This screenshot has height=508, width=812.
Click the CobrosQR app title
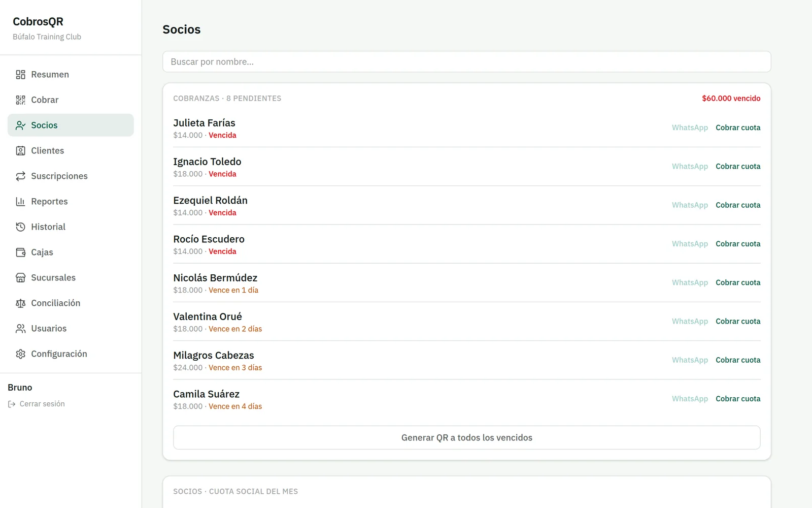38,21
